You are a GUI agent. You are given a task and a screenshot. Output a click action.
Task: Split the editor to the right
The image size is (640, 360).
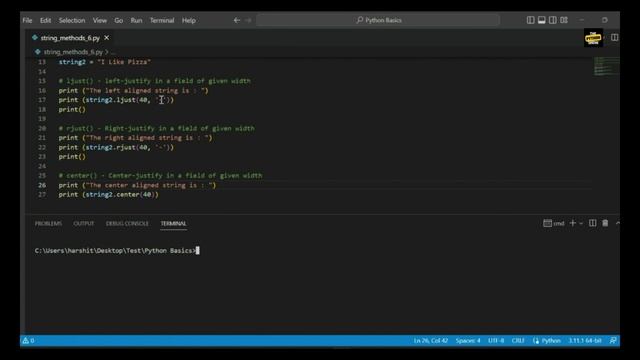click(x=614, y=38)
